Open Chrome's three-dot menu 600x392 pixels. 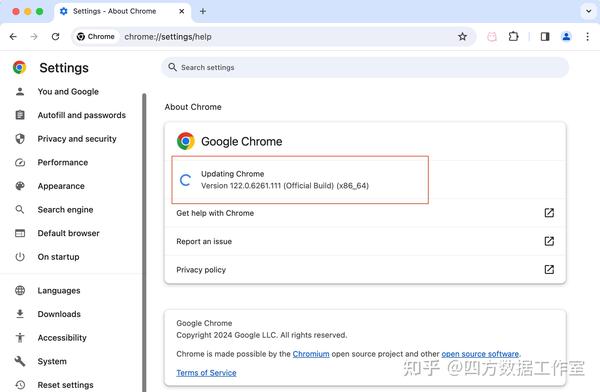(x=587, y=37)
